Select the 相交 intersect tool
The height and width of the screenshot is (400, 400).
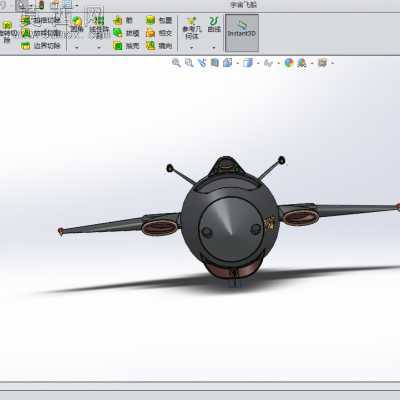coord(159,33)
